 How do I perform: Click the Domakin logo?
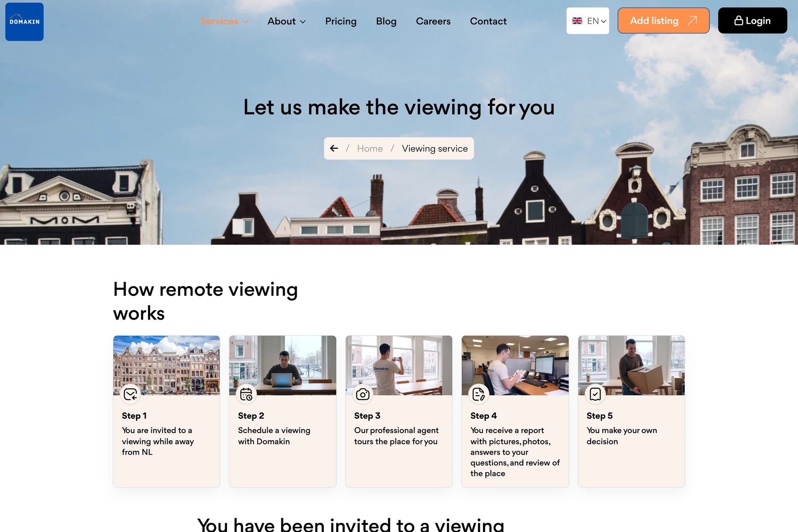(25, 22)
